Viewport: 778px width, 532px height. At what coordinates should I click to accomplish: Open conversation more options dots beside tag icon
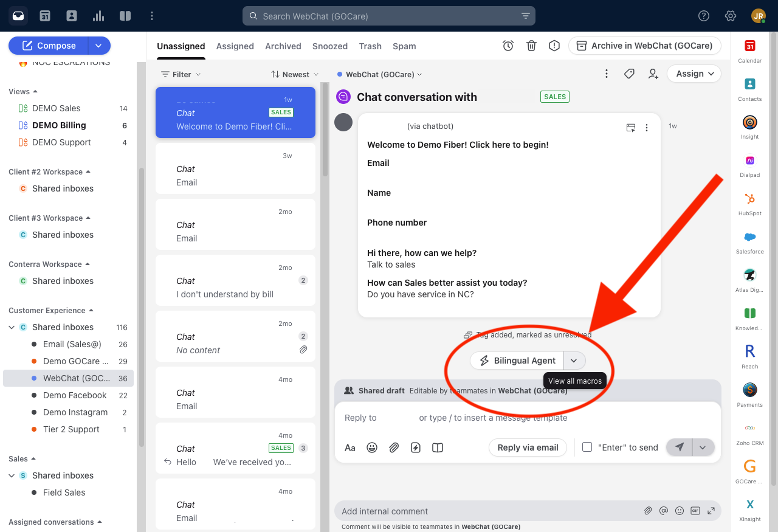point(606,74)
